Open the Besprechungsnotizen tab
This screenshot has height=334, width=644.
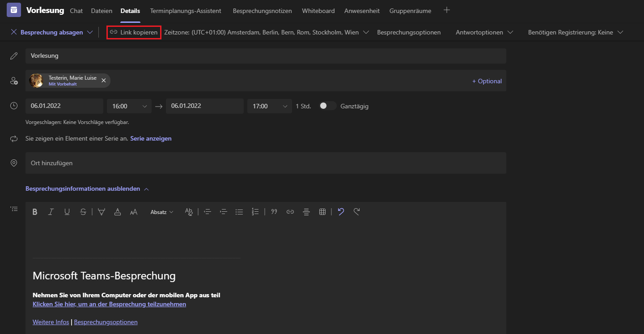tap(263, 11)
